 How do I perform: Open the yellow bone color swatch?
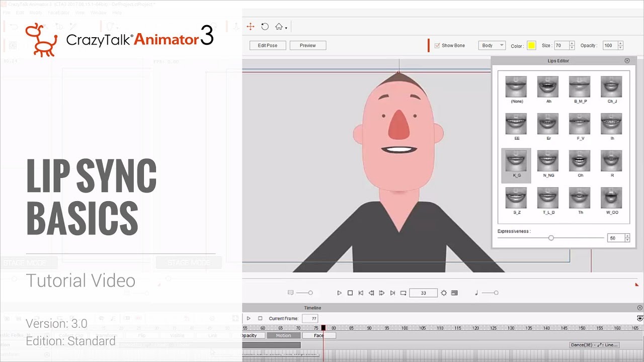click(x=531, y=46)
